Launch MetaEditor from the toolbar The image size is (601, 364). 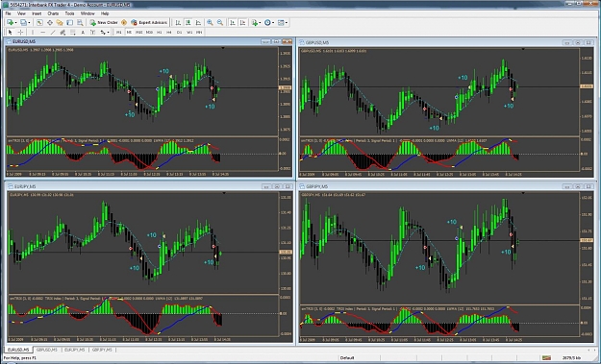[124, 23]
